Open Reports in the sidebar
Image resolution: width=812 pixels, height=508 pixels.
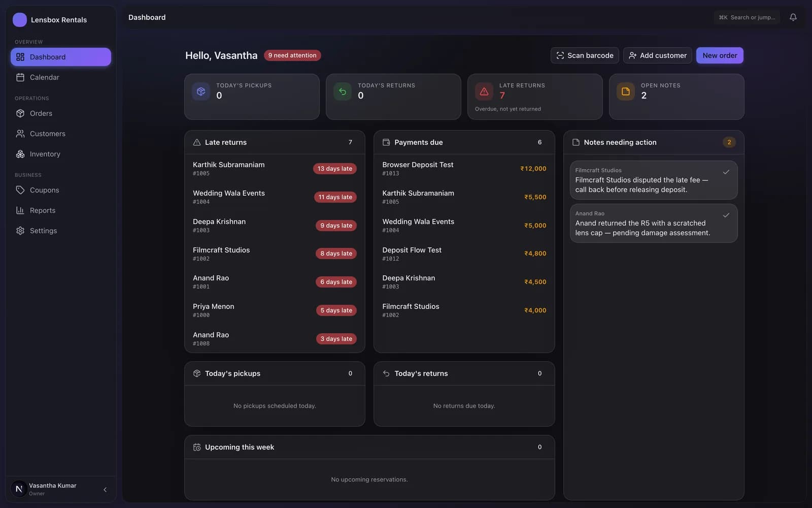click(x=61, y=210)
